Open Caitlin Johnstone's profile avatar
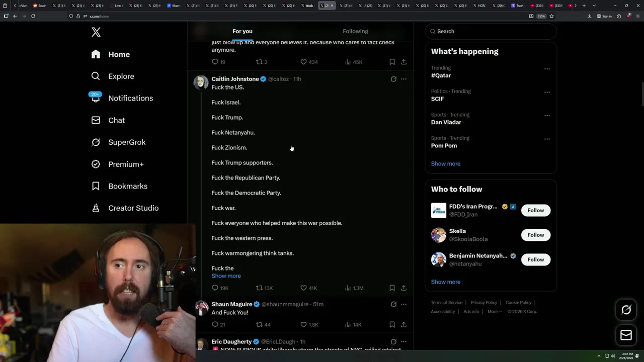Image resolution: width=644 pixels, height=362 pixels. click(x=201, y=82)
